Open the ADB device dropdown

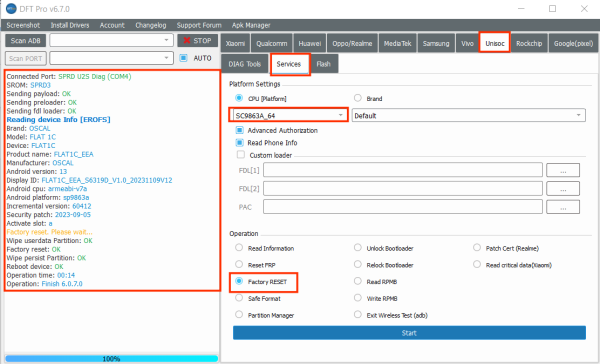coord(111,40)
